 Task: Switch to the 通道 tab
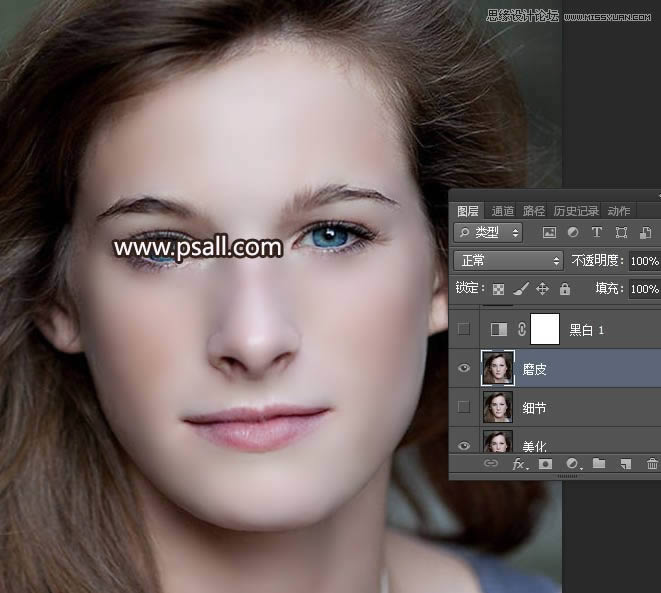[502, 211]
